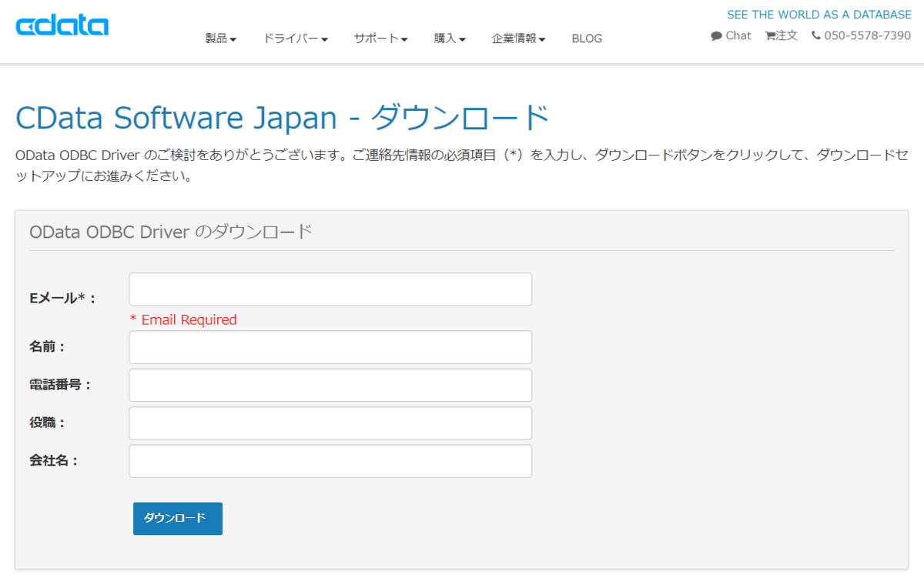Focus the Eメール input field

pyautogui.click(x=330, y=289)
